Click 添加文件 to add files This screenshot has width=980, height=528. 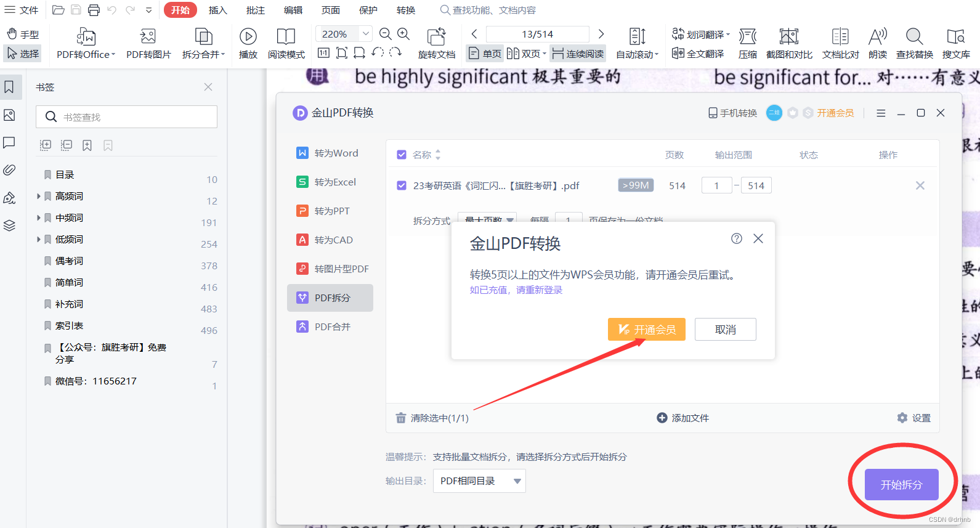point(683,418)
